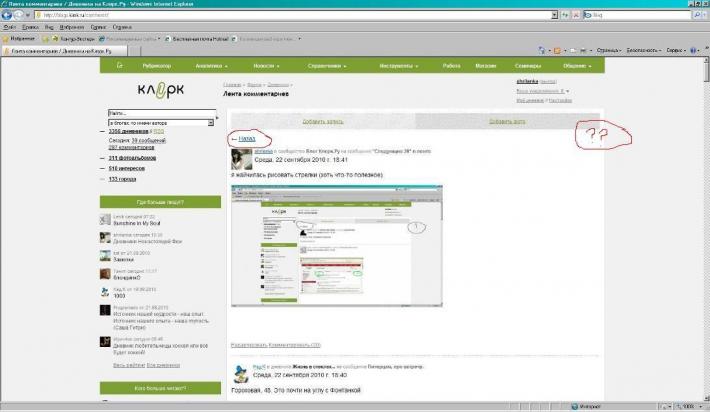This screenshot has height=412, width=710.
Task: Open the Сервис menu in the menu bar
Action: click(x=98, y=27)
